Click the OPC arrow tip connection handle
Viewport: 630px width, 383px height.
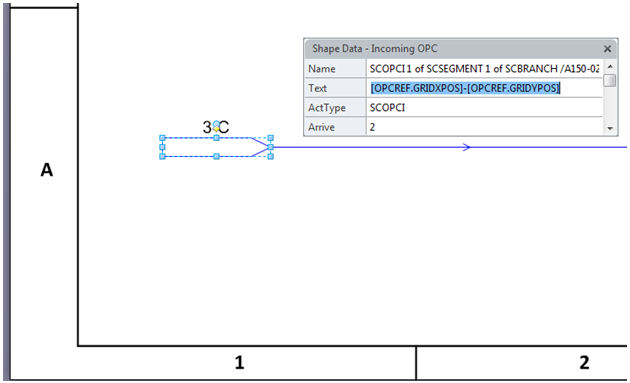[270, 147]
